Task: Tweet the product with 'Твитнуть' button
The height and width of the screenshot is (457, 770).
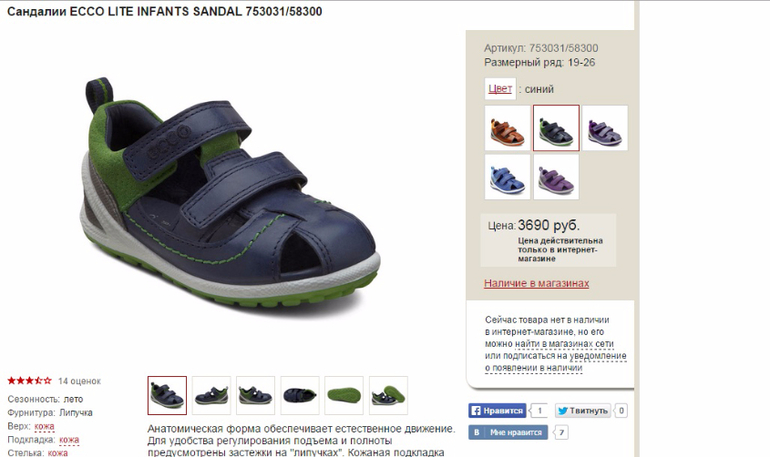Action: [583, 410]
